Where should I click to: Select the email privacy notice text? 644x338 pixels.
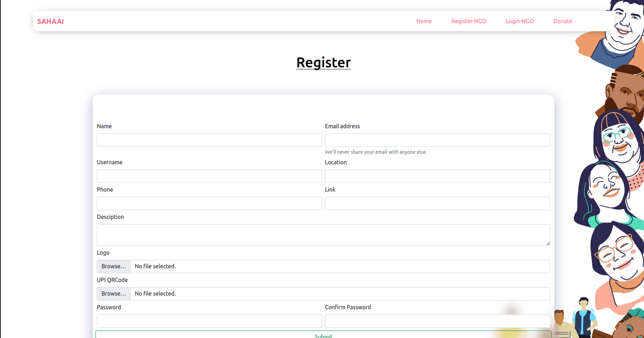[x=376, y=152]
